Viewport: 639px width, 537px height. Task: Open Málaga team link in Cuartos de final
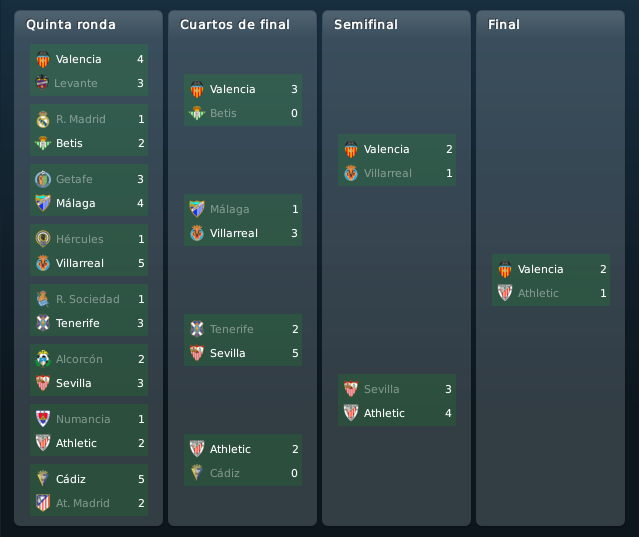click(229, 209)
